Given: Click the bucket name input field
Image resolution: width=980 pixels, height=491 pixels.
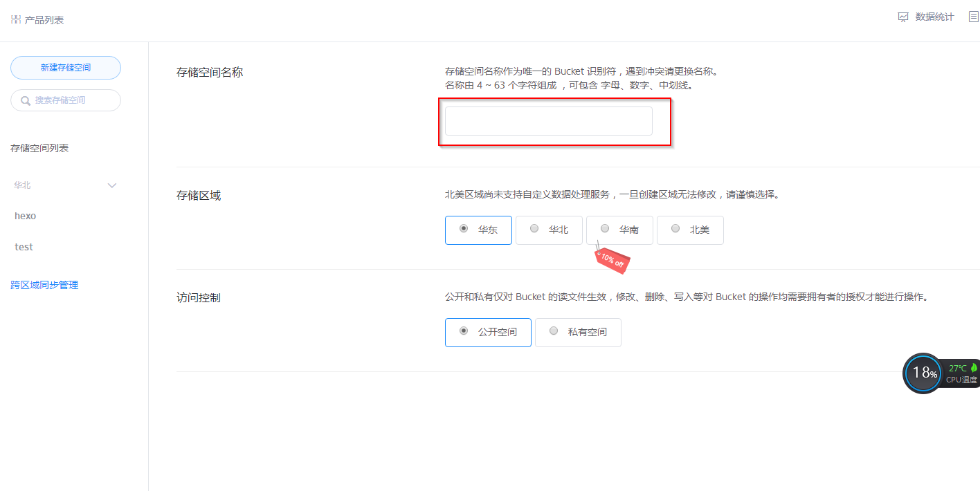Looking at the screenshot, I should [x=547, y=120].
